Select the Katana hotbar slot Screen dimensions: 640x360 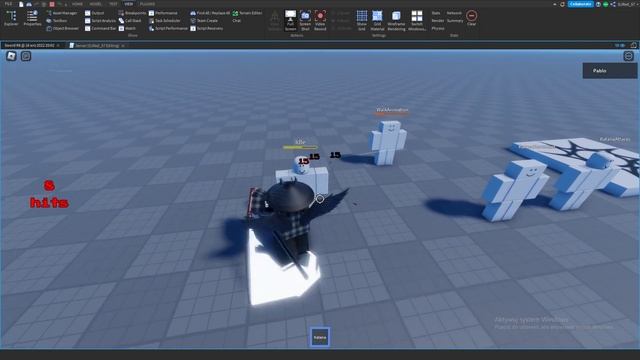click(320, 337)
